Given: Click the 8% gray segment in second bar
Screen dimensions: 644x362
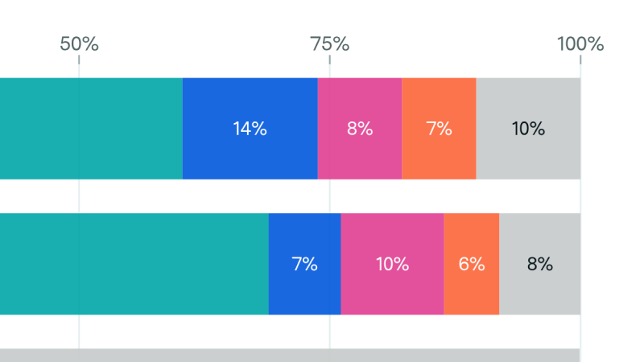Looking at the screenshot, I should pyautogui.click(x=539, y=264).
